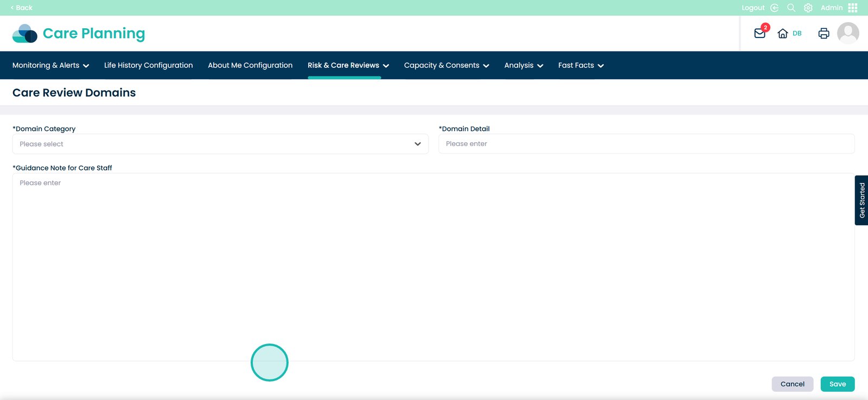Open the mail inbox with notifications

[760, 33]
